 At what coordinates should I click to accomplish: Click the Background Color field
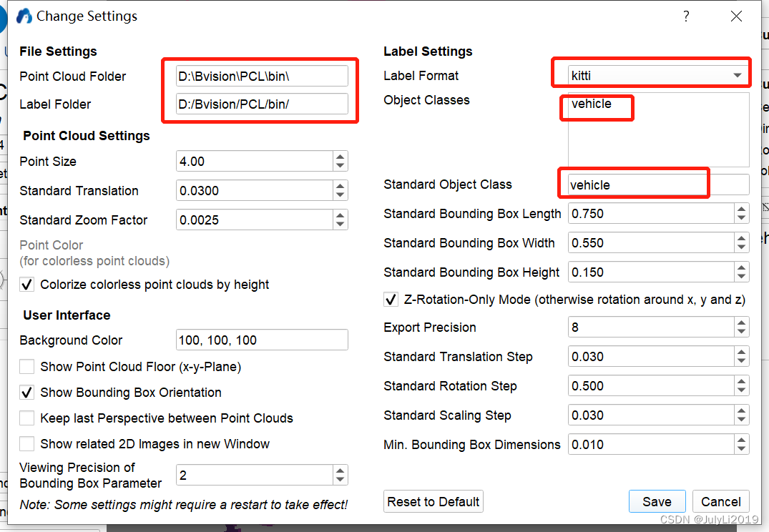pos(262,340)
